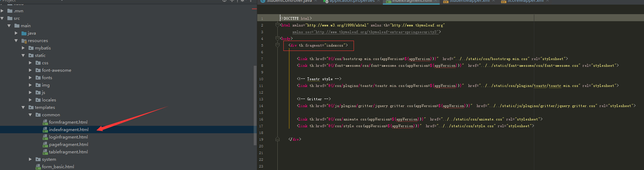This screenshot has width=644, height=170.
Task: Expand the java folder arrow
Action: pos(16,33)
